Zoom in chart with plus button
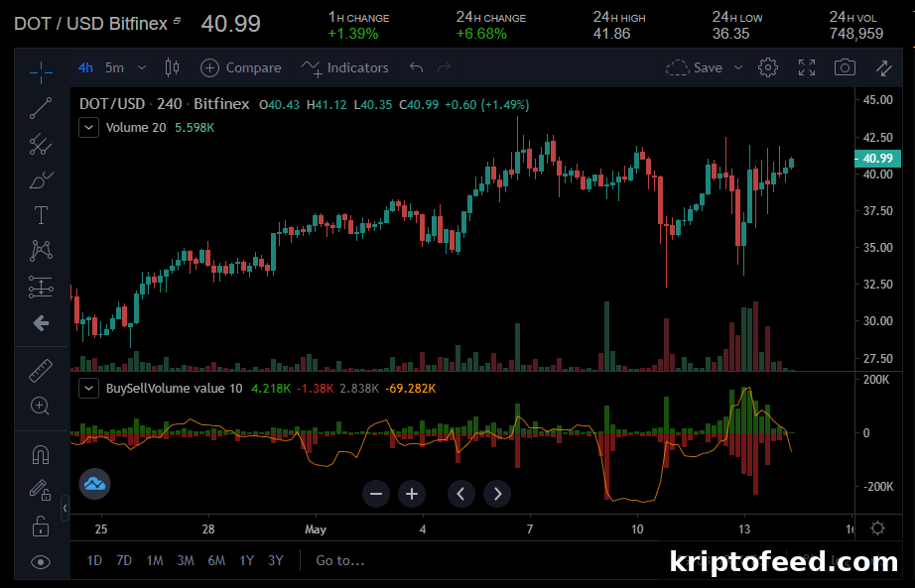Screen dimensions: 915x588 point(412,494)
